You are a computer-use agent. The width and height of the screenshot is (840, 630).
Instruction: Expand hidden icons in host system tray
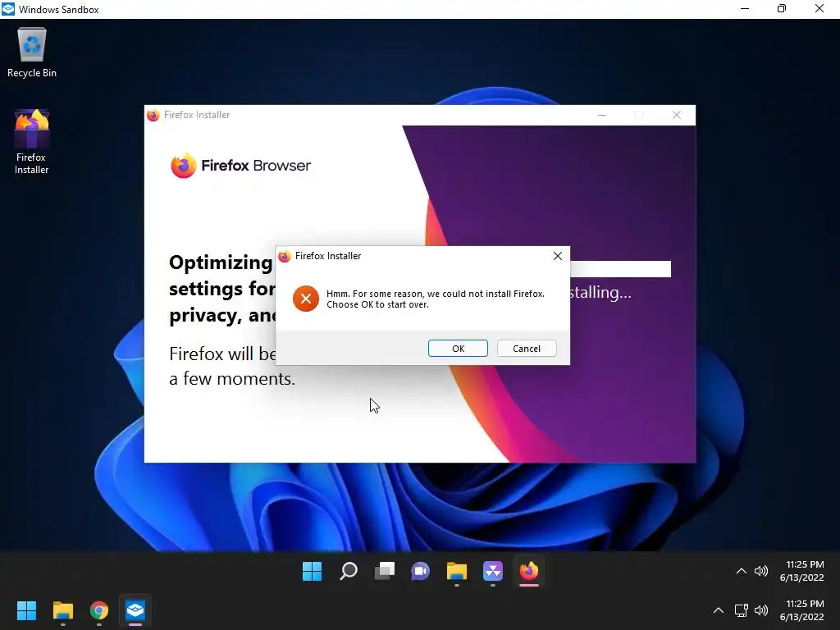(719, 610)
